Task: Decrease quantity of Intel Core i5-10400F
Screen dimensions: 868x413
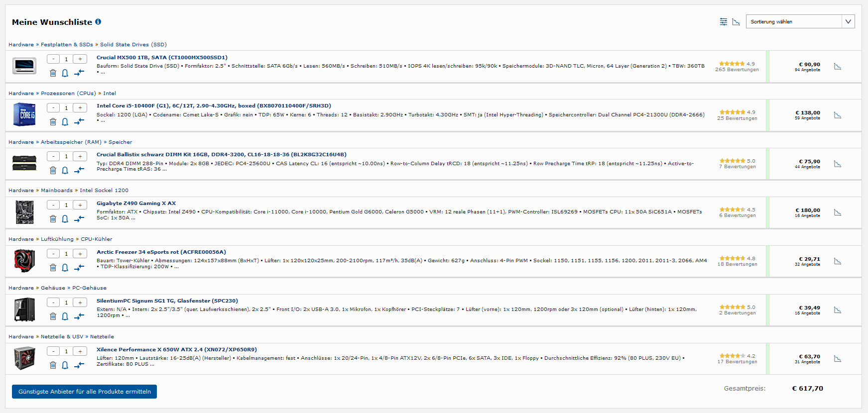Action: [x=53, y=108]
